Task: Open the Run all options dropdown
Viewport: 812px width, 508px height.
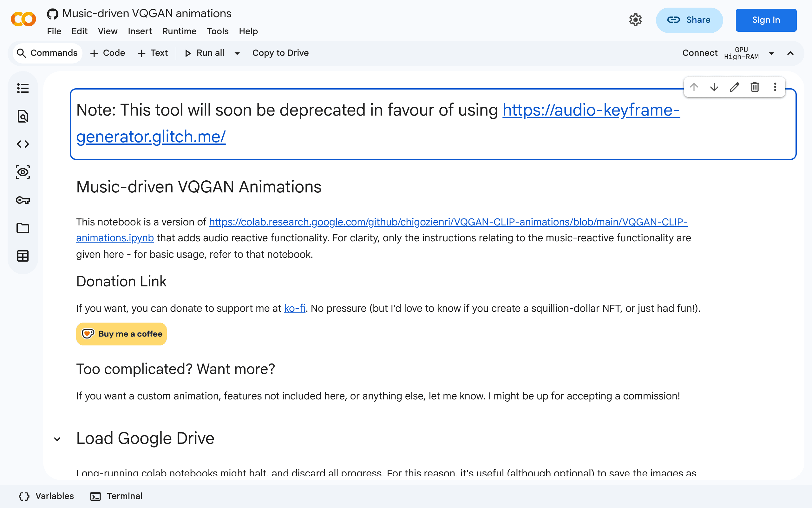Action: coord(237,53)
